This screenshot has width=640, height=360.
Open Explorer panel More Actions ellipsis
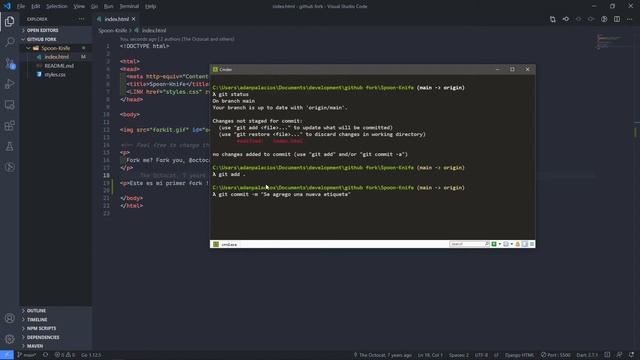click(82, 19)
